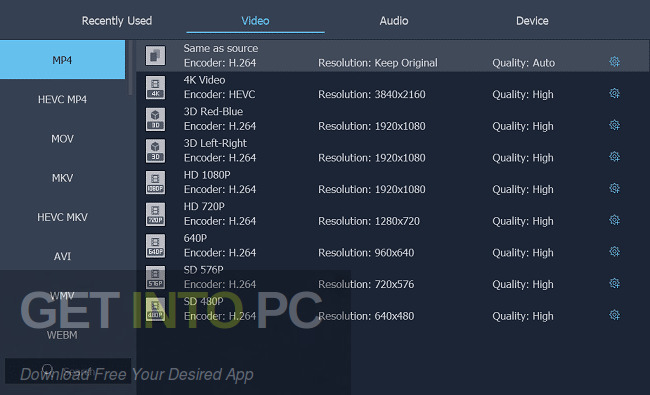Click 'Resolution: 640x480' text
Viewport: 650px width, 395px height.
point(366,316)
